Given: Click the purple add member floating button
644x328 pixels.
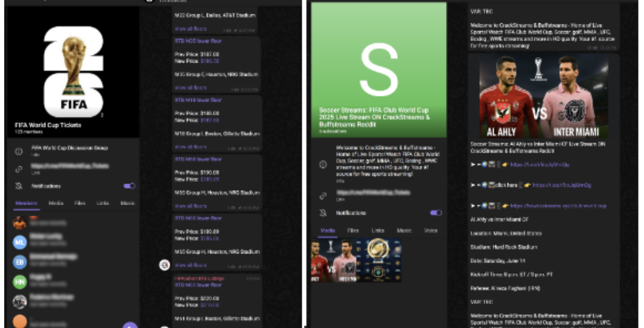Looking at the screenshot, I should click(130, 325).
